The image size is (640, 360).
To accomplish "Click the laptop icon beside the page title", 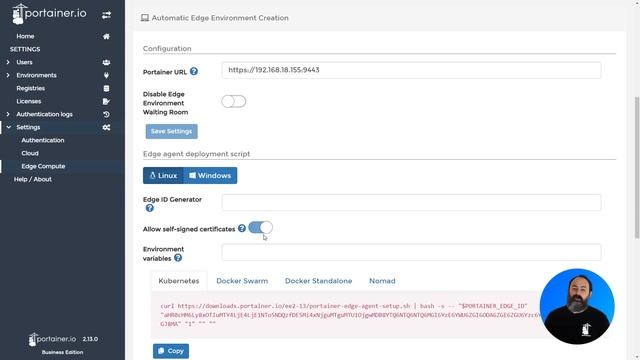I will point(145,18).
